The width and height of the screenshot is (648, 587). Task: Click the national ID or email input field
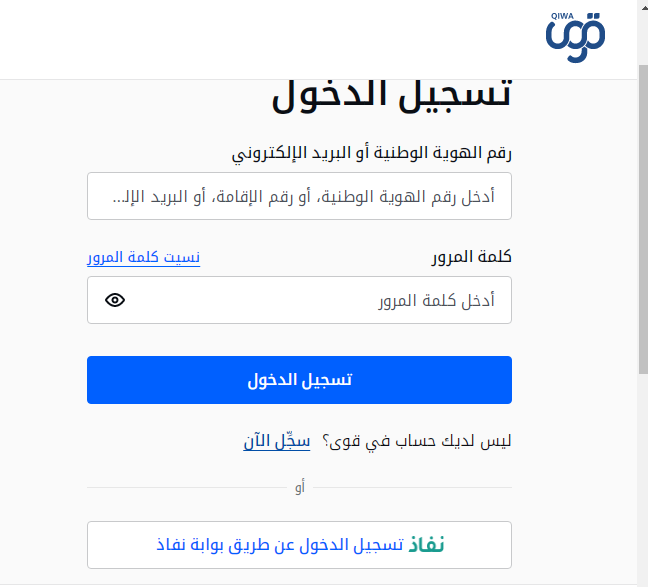299,196
